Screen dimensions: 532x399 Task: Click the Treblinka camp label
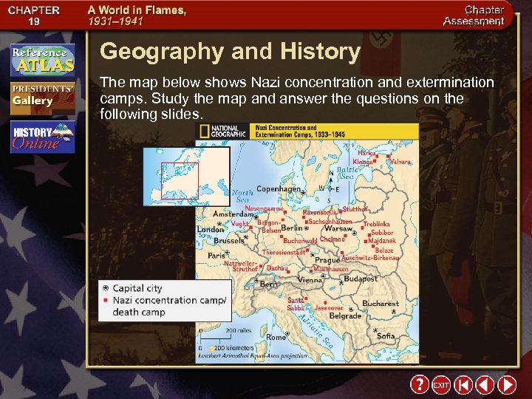pos(377,224)
